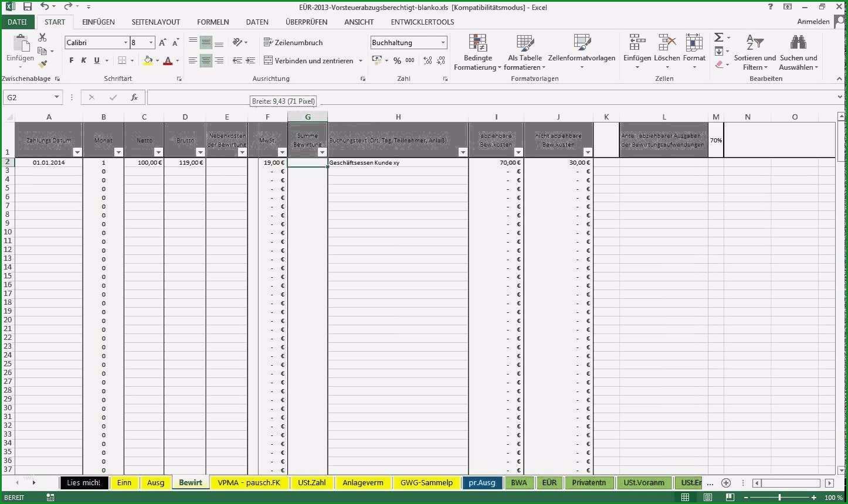Click Verbinden und zentrieren button
The width and height of the screenshot is (848, 504).
[x=308, y=60]
